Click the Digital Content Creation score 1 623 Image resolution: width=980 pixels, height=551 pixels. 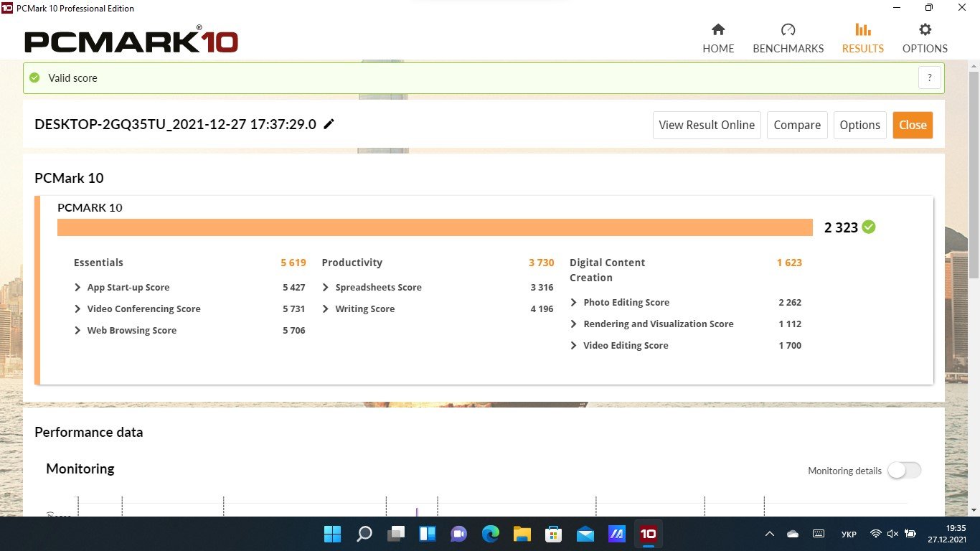[789, 263]
